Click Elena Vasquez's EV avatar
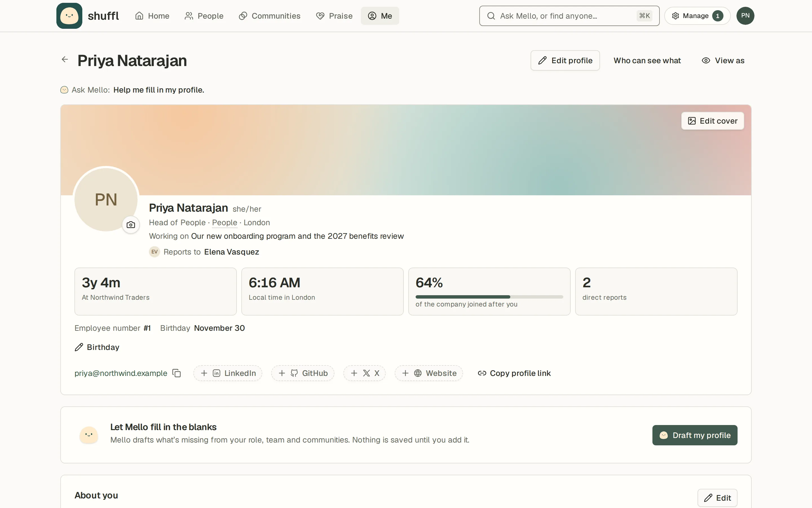Image resolution: width=812 pixels, height=508 pixels. 154,252
